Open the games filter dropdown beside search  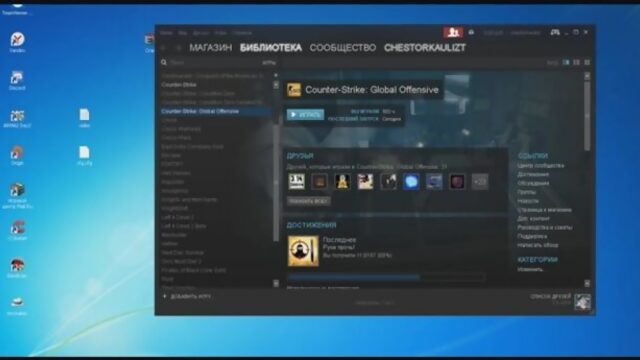click(269, 63)
